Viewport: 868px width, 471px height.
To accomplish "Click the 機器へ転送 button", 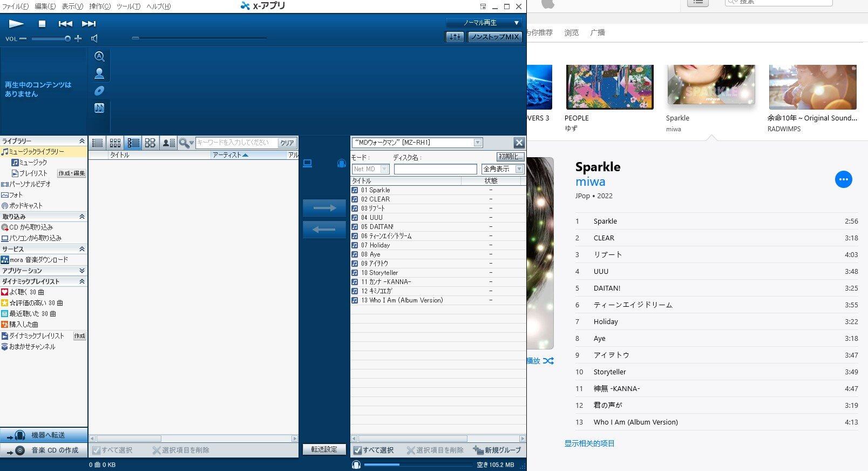I will click(44, 435).
